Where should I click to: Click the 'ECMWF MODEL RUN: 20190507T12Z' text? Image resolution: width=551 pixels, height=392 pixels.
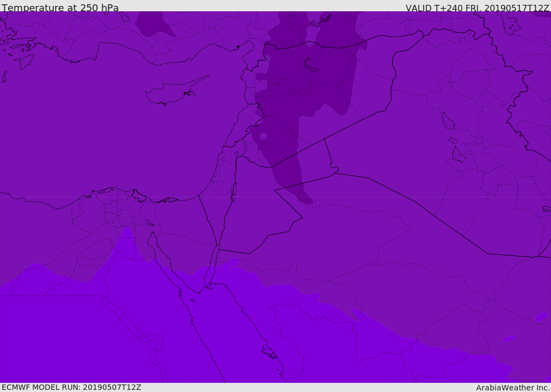72,387
